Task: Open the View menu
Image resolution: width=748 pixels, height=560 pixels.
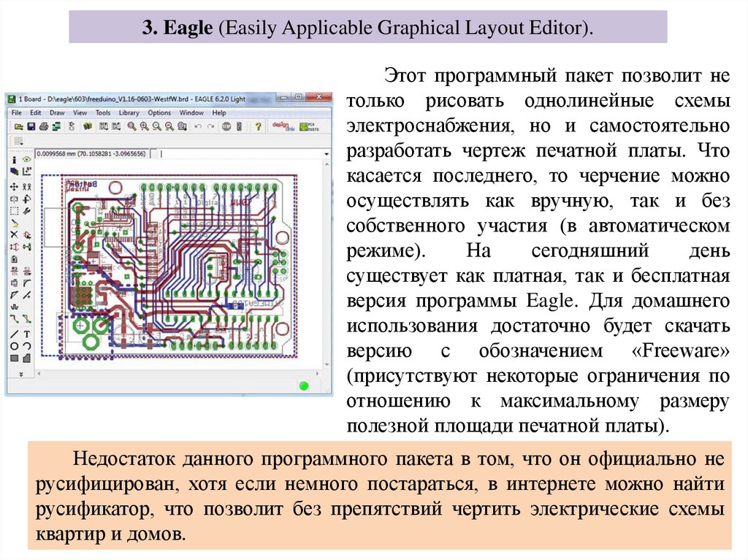Action: pos(80,112)
